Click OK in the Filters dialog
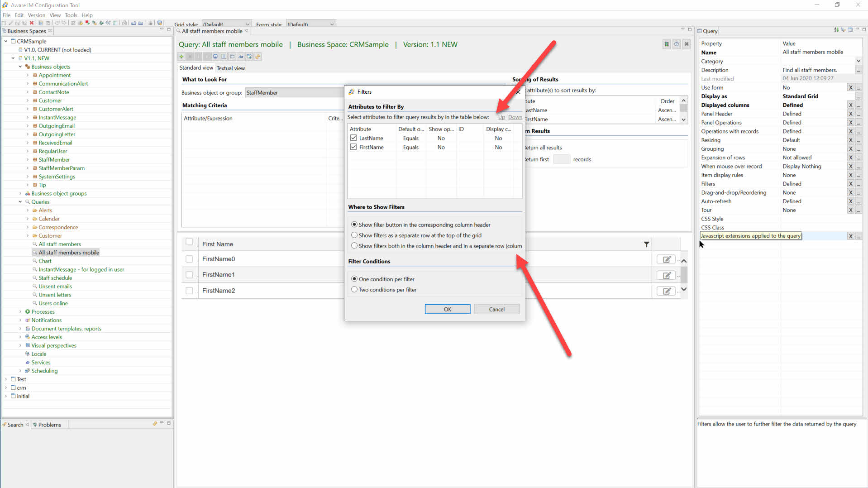868x488 pixels. tap(447, 309)
